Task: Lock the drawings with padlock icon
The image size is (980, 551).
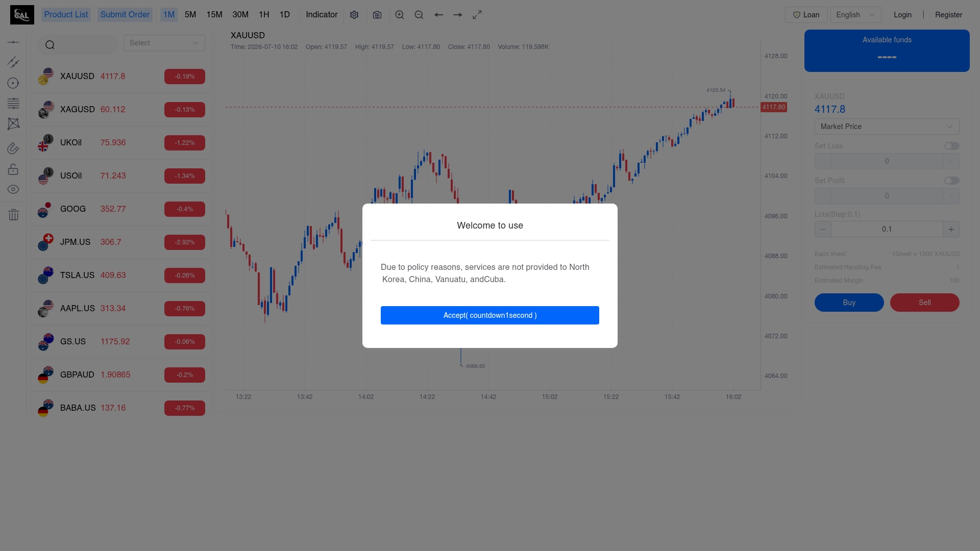Action: 13,169
